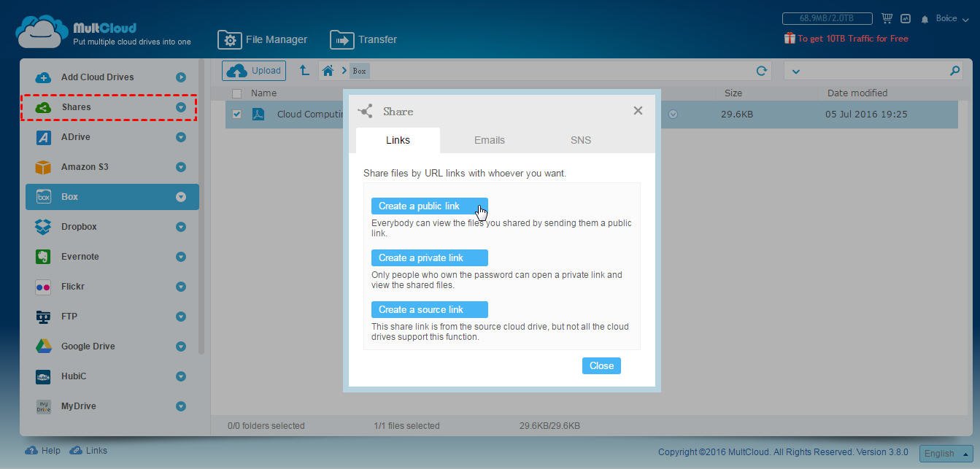Viewport: 980px width, 469px height.
Task: Click the search magnifier icon
Action: [954, 71]
